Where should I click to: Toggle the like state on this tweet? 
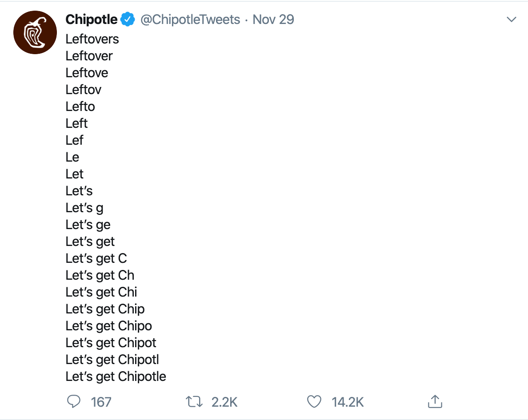[x=314, y=401]
